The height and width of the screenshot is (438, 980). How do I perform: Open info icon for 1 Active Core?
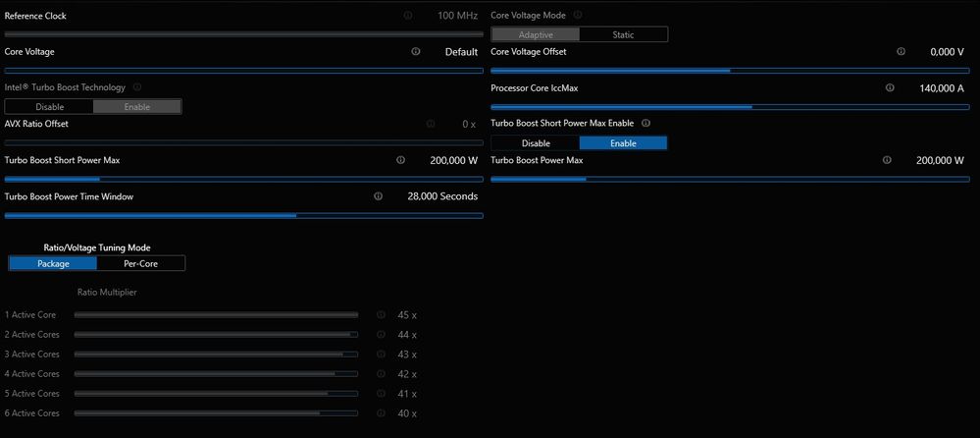tap(381, 314)
